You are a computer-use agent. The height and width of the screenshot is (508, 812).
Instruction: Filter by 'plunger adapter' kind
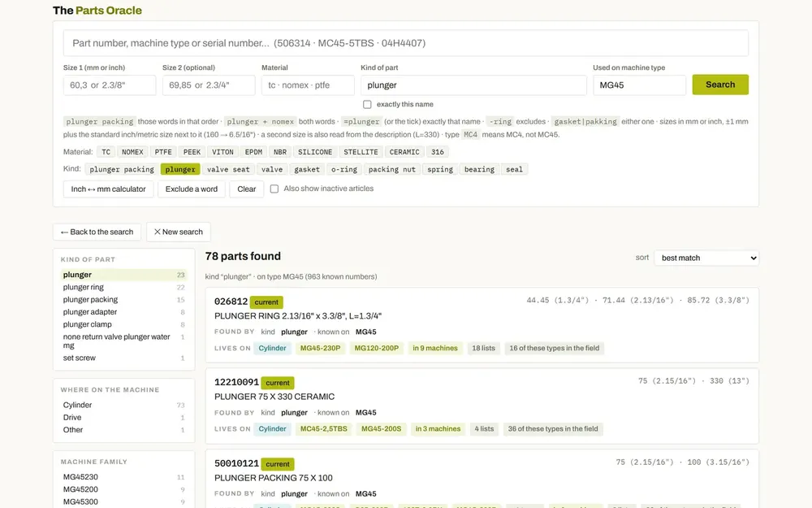123,312
